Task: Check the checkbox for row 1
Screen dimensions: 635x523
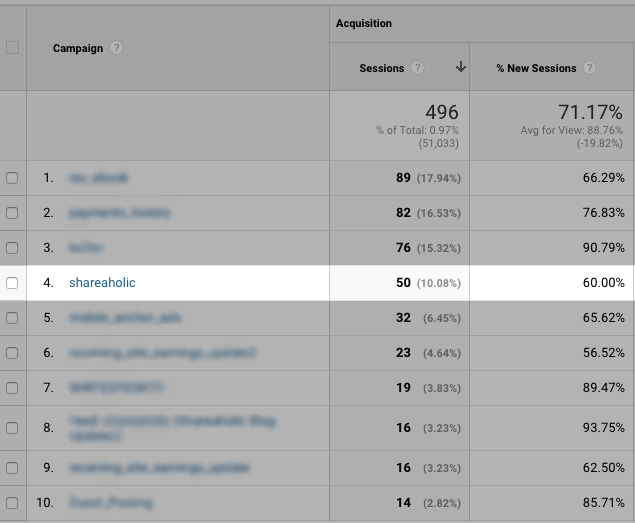Action: tap(12, 178)
